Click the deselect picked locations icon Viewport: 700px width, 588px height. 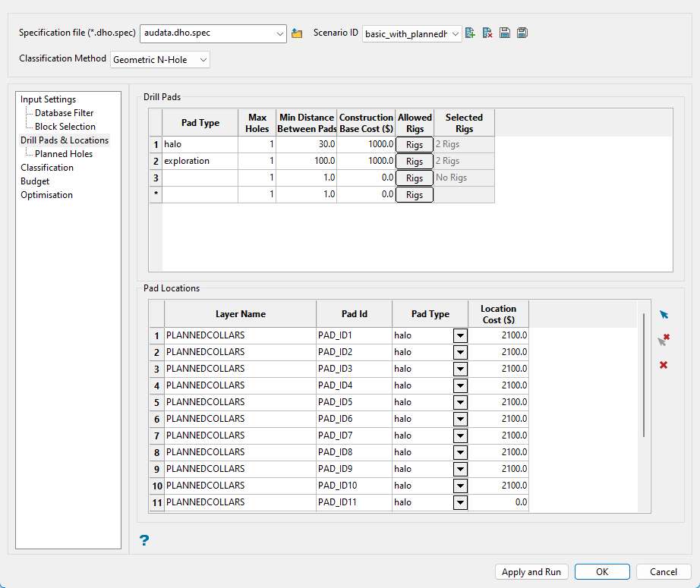click(664, 341)
